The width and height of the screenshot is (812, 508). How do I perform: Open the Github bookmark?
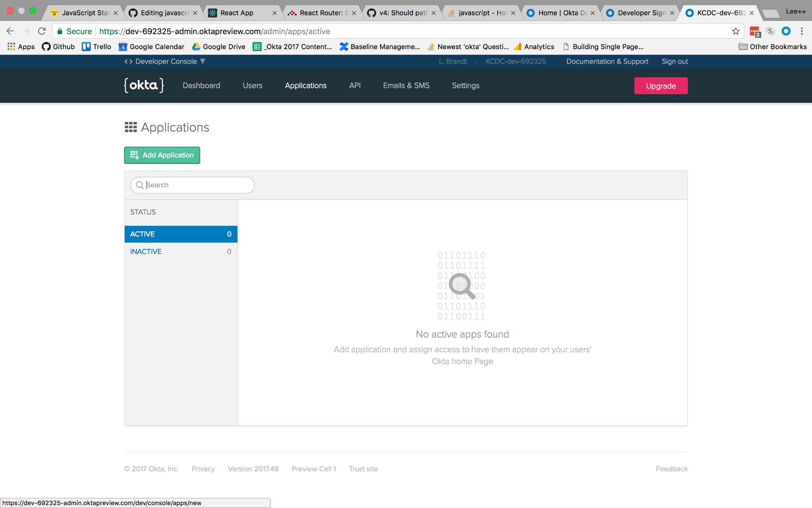coord(58,47)
